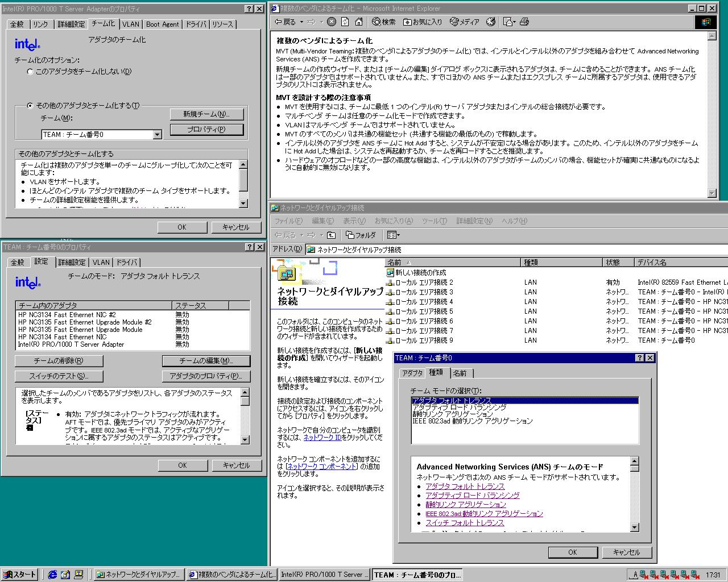Click the Print icon in Internet Explorer toolbar

point(524,22)
